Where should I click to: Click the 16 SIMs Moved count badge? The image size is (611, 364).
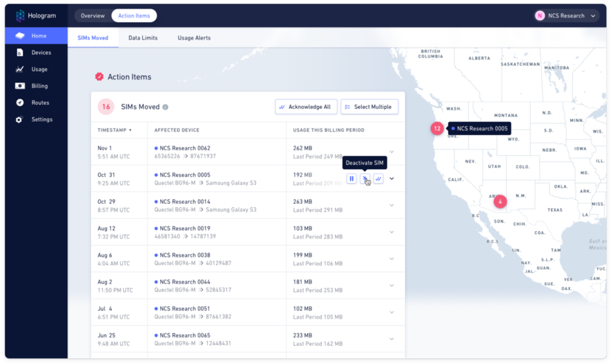(106, 107)
